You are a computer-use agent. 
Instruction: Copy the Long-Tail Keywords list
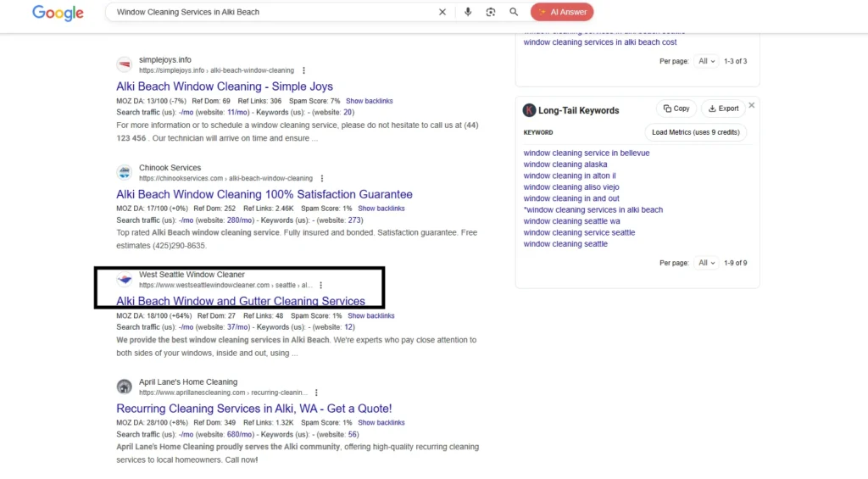click(676, 109)
